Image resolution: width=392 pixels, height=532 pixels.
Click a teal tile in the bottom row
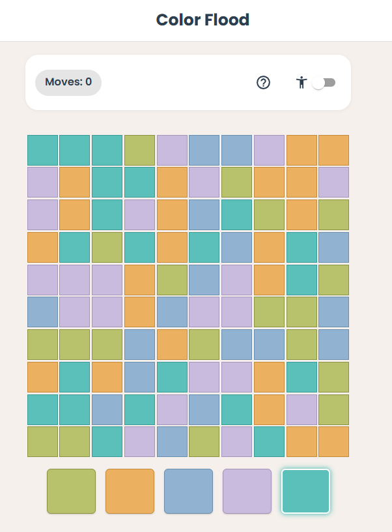tap(107, 441)
